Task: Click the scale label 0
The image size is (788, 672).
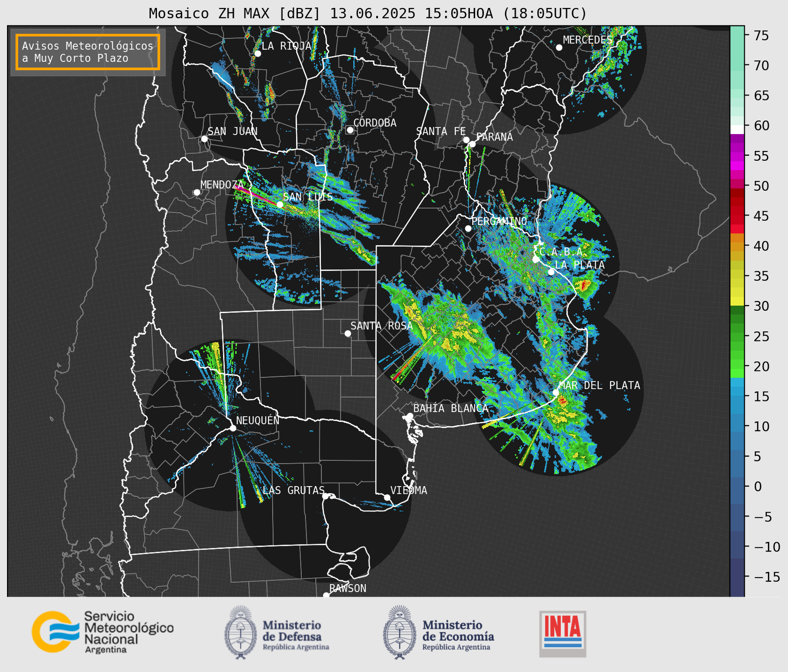Action: [757, 486]
